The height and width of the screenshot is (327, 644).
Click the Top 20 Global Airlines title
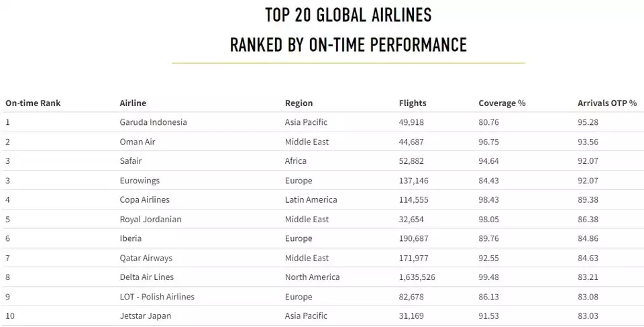(x=348, y=14)
